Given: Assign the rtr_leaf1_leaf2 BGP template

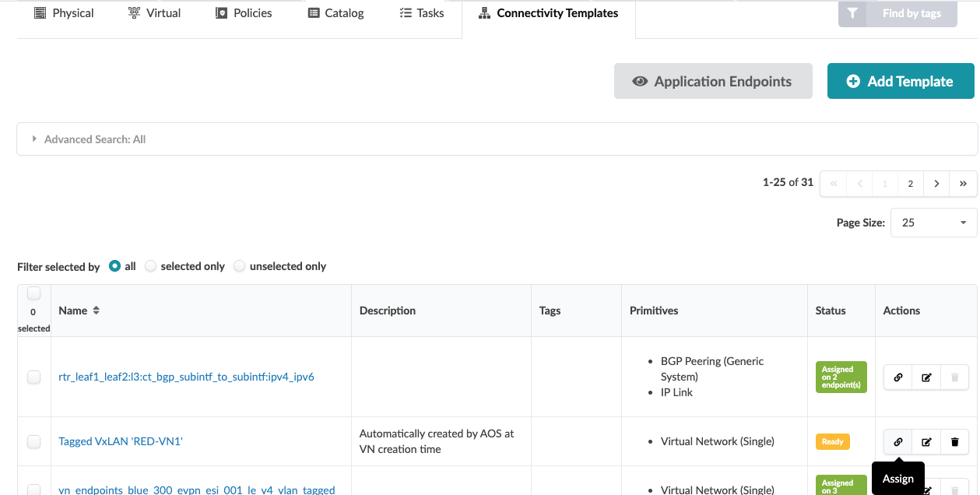Looking at the screenshot, I should coord(897,377).
